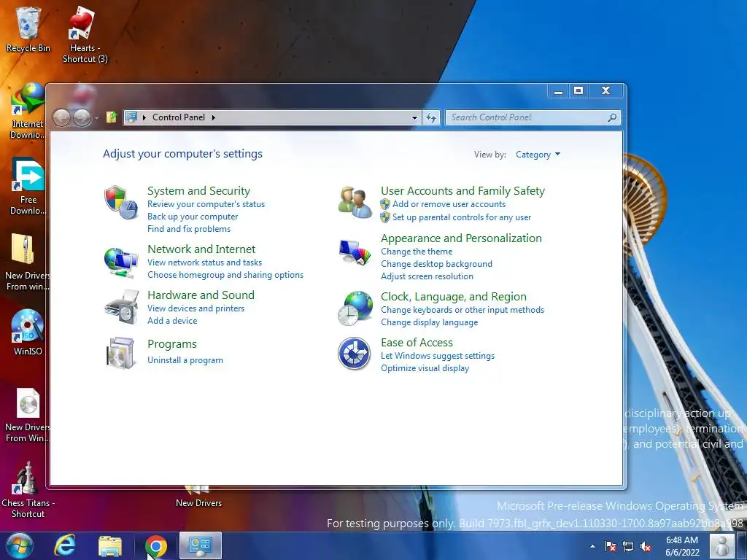Click Optimize visual display

(425, 368)
